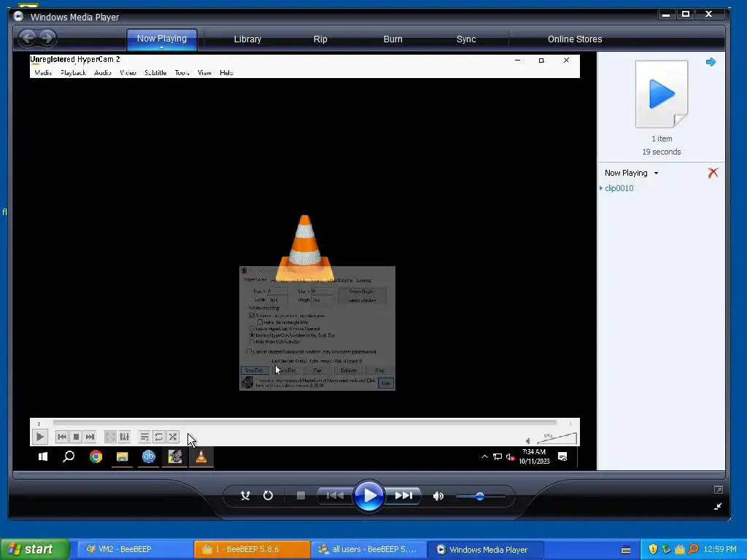
Task: Go forward with the Media Player forward arrow
Action: 47,38
